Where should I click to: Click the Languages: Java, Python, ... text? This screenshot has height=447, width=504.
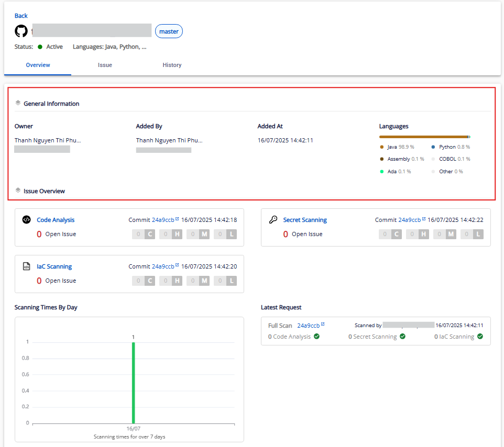[x=109, y=47]
